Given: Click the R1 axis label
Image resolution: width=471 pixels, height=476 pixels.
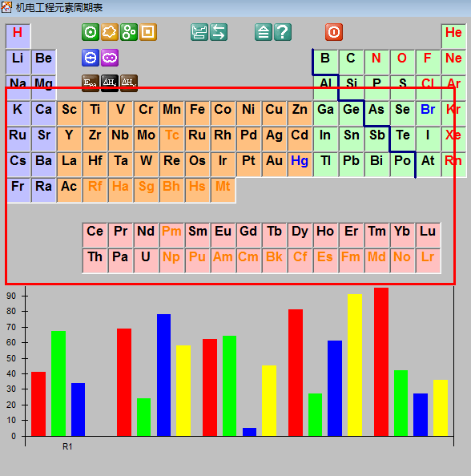Looking at the screenshot, I should click(x=67, y=446).
